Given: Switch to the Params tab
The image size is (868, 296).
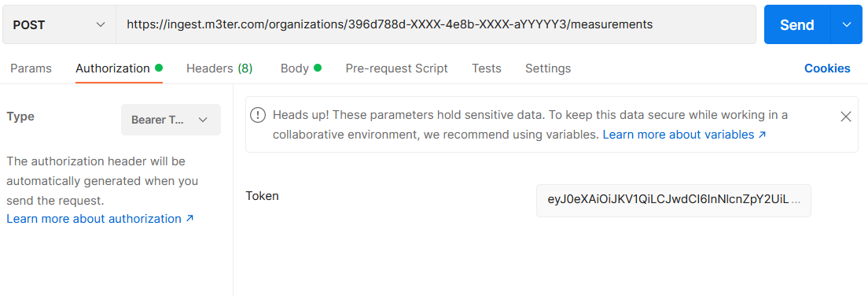Looking at the screenshot, I should point(31,68).
